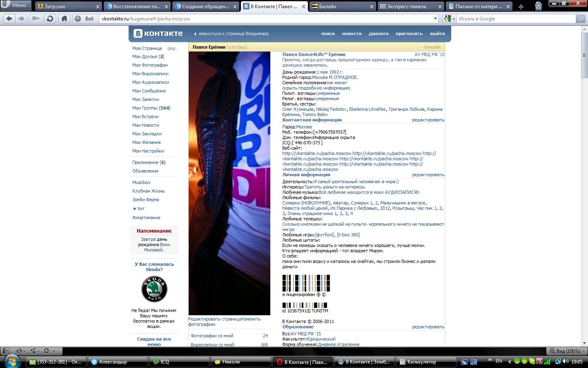
Task: Open Мои Настройки in sidebar
Action: (x=148, y=151)
